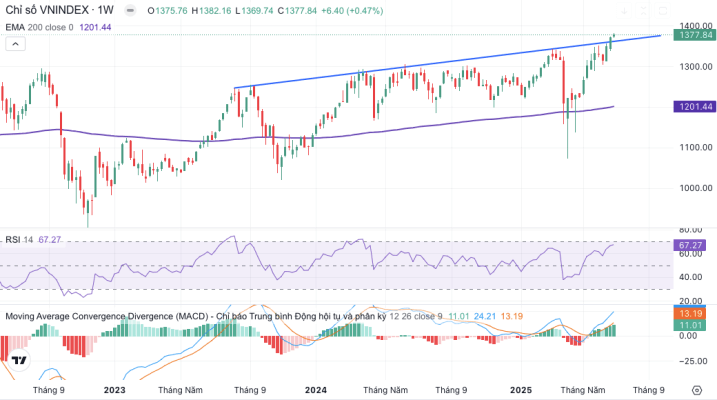This screenshot has height=400, width=717.
Task: Click the 40.00 label on the RSI axis
Action: (690, 277)
